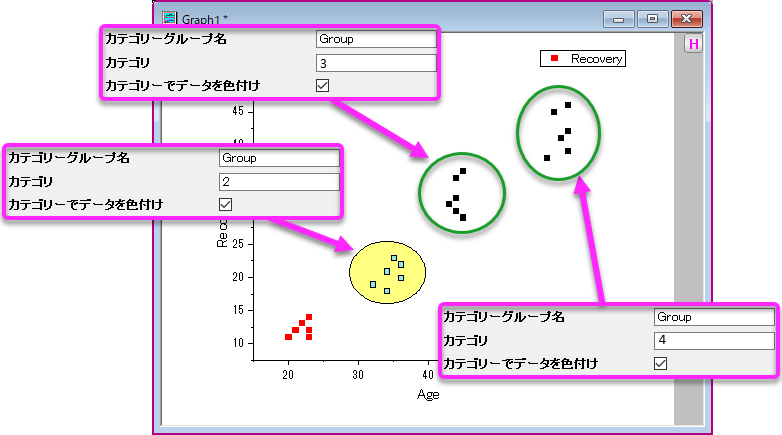Click the red data point cluster
782x435 pixels.
coord(299,327)
